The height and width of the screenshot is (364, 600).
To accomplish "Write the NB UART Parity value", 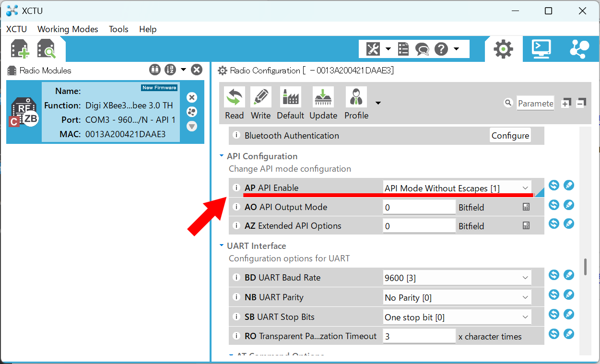I will click(569, 294).
